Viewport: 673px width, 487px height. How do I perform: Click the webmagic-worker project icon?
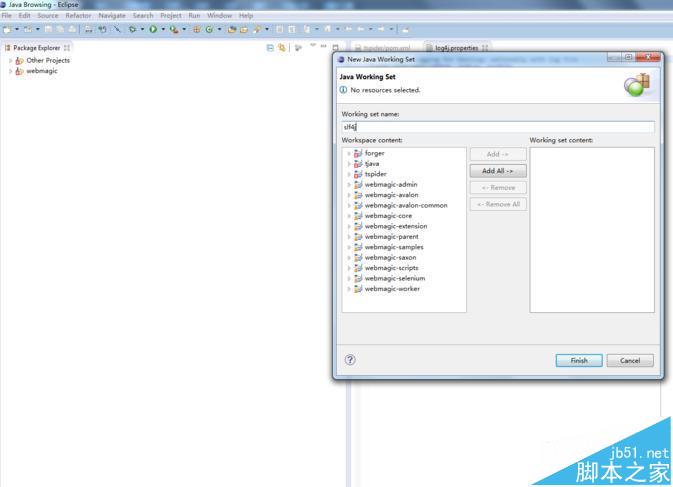358,289
